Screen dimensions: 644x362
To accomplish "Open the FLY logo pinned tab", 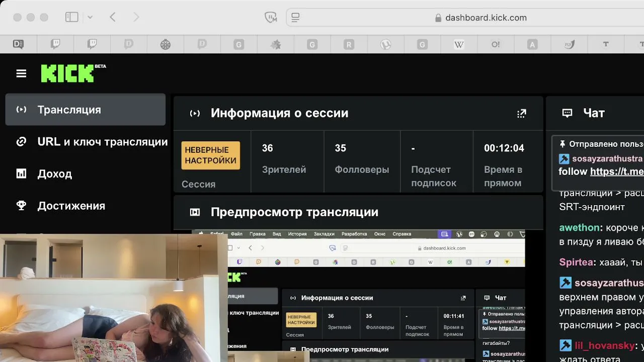I will point(569,44).
